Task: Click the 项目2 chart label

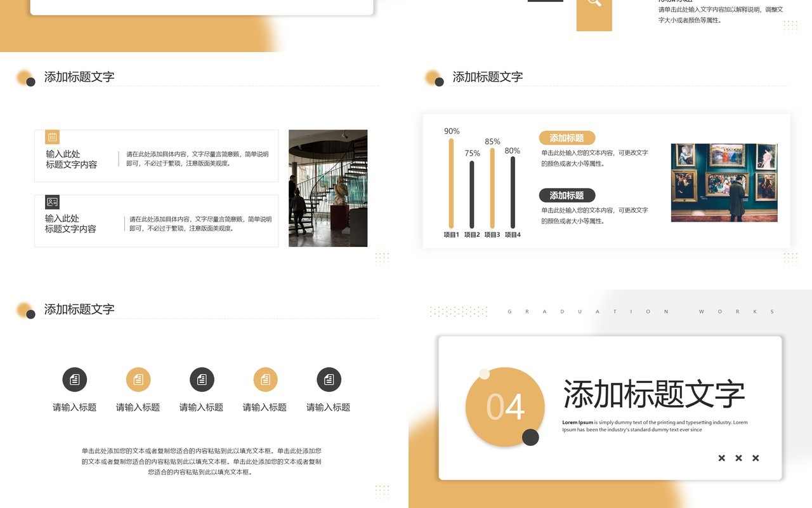Action: pyautogui.click(x=472, y=235)
